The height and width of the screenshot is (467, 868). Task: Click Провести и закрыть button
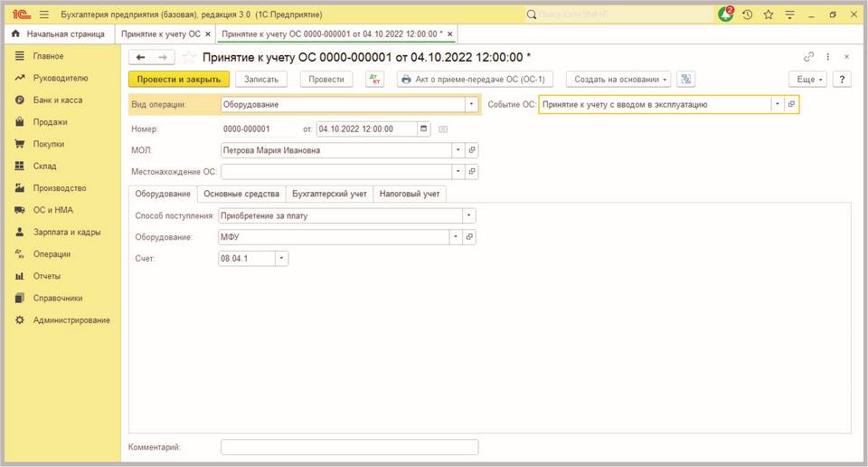click(179, 80)
